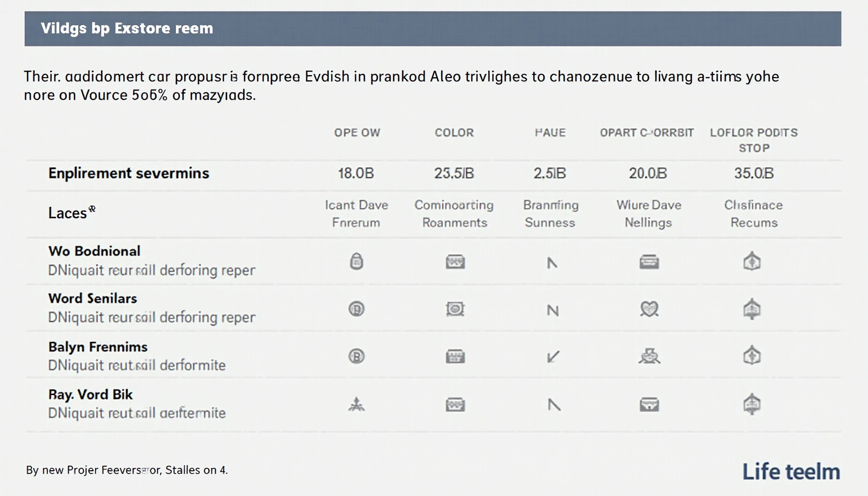Viewport: 868px width, 496px height.
Task: Click the inbox icon in Ray. Vord Bik row
Action: (649, 404)
